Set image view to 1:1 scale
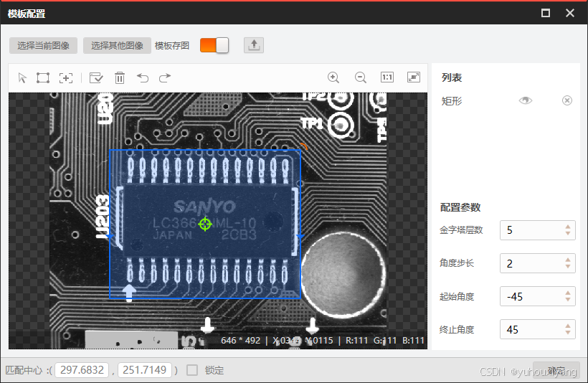This screenshot has height=383, width=588. 387,77
